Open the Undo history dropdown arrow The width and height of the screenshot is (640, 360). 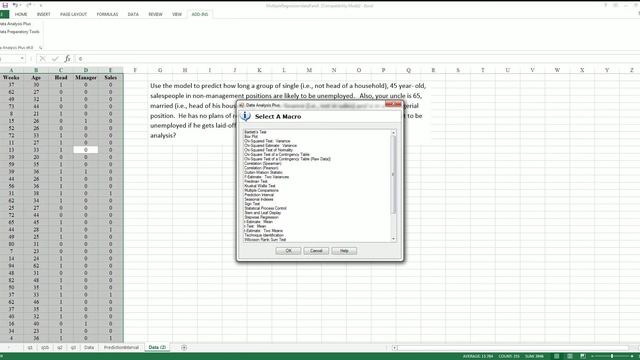tap(20, 5)
